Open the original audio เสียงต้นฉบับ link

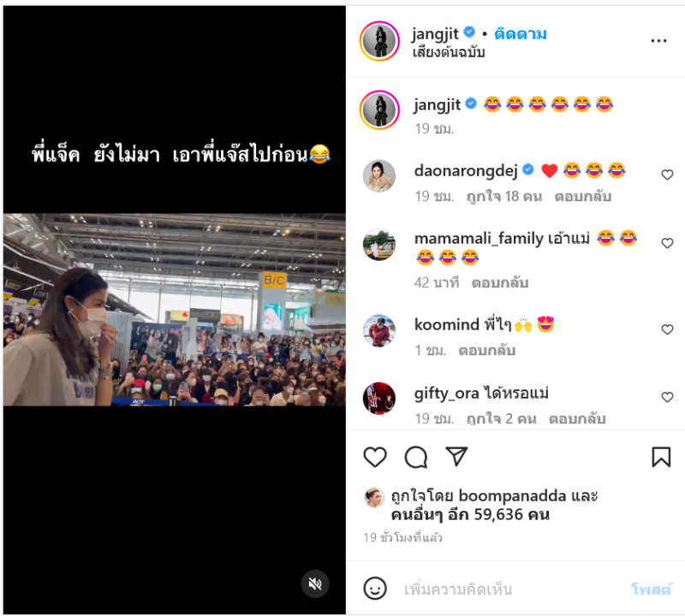[x=449, y=52]
